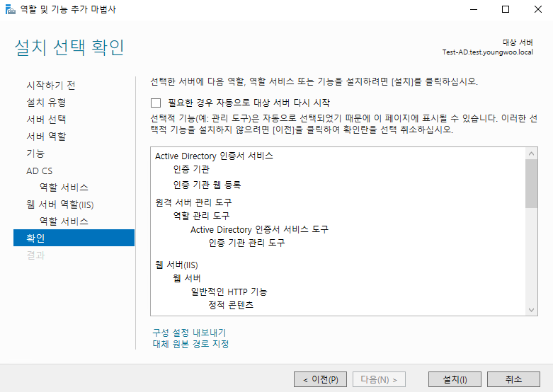Click the list vertical scrollbar thumb
553x392 pixels.
coord(532,184)
